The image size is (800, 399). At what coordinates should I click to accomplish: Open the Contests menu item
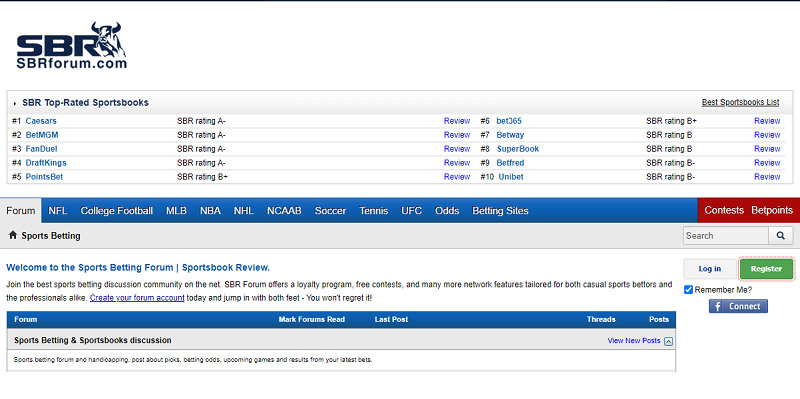tap(724, 210)
